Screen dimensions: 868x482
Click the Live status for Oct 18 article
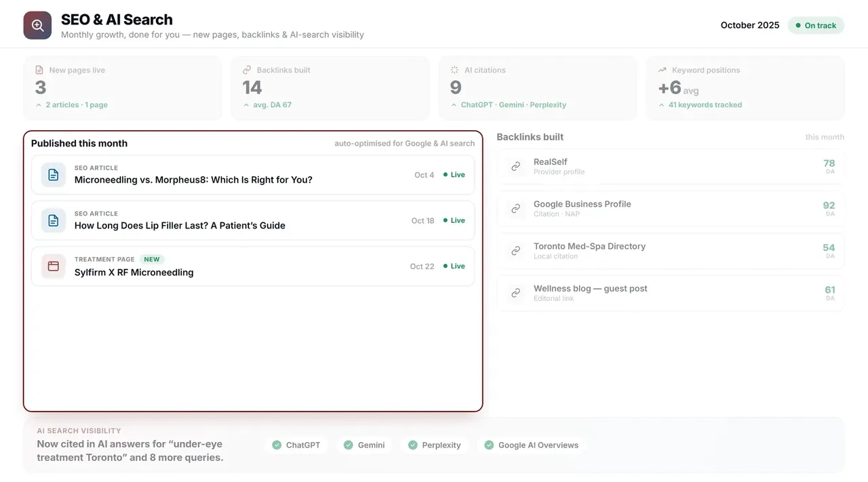(454, 220)
